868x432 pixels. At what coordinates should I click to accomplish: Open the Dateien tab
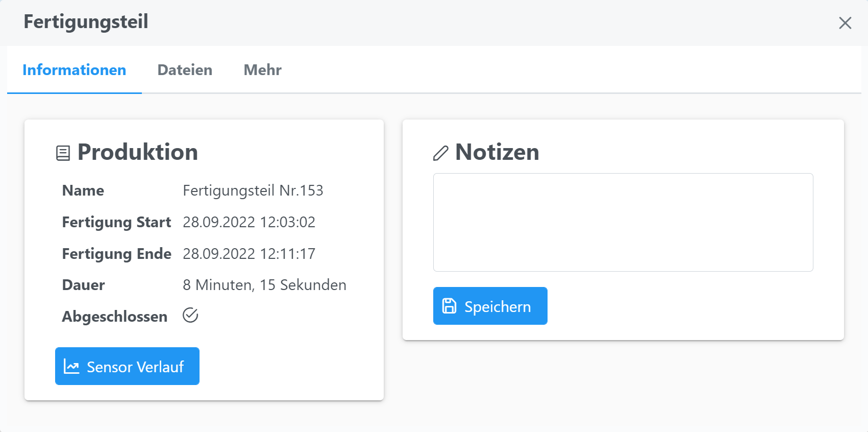pyautogui.click(x=185, y=70)
